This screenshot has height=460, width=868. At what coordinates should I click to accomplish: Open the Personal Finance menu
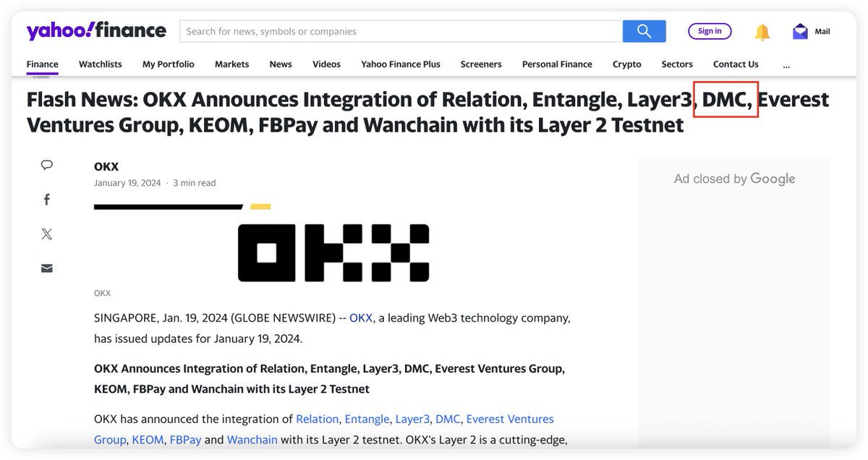tap(557, 64)
